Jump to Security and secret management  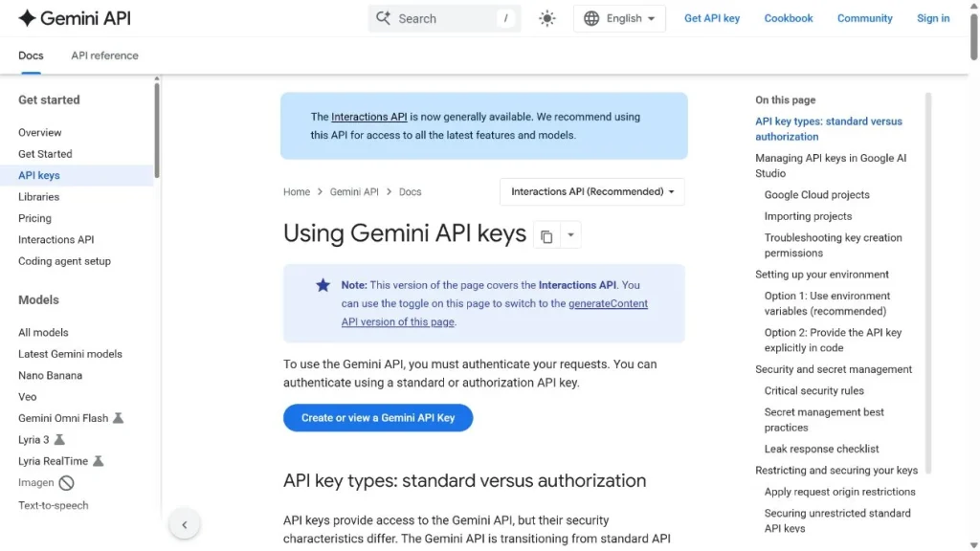pos(834,369)
